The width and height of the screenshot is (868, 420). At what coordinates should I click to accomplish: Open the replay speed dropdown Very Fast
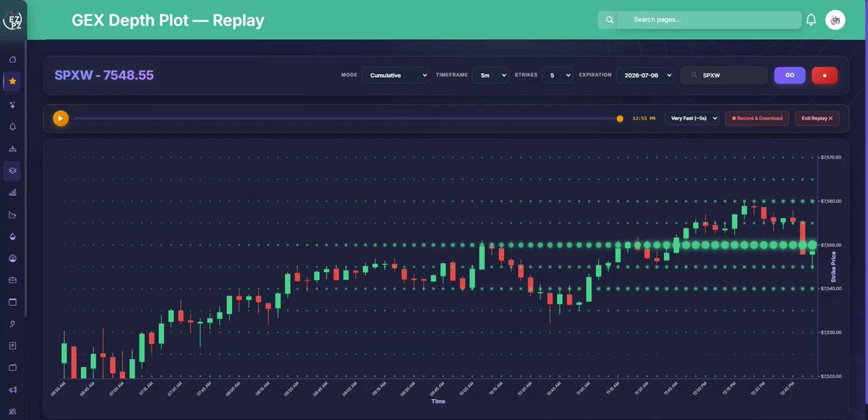(692, 118)
